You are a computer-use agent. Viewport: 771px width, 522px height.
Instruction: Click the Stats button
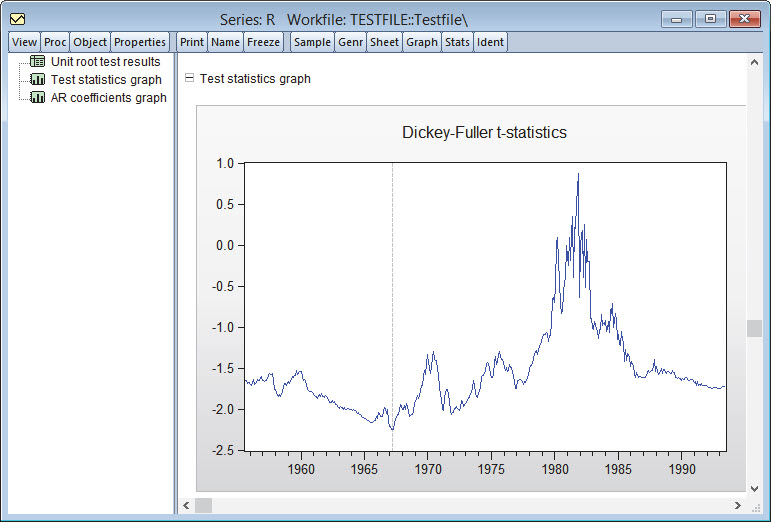[x=457, y=42]
